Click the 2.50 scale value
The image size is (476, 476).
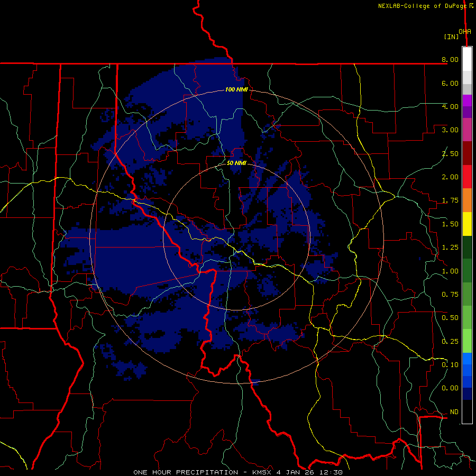coord(450,153)
